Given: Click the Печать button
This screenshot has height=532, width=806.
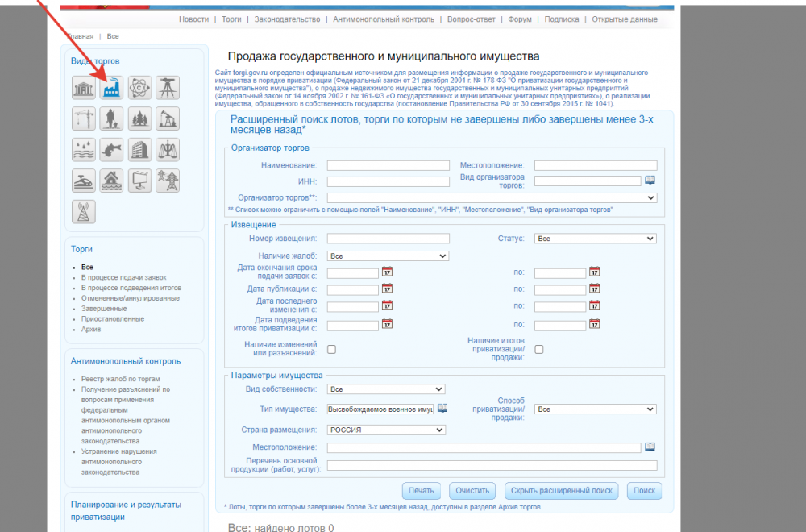Looking at the screenshot, I should (x=421, y=490).
